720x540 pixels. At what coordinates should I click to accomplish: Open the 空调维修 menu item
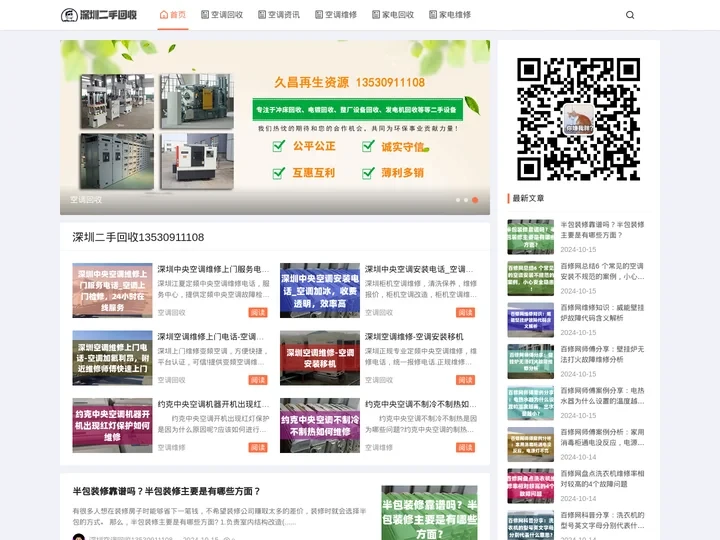tap(336, 15)
